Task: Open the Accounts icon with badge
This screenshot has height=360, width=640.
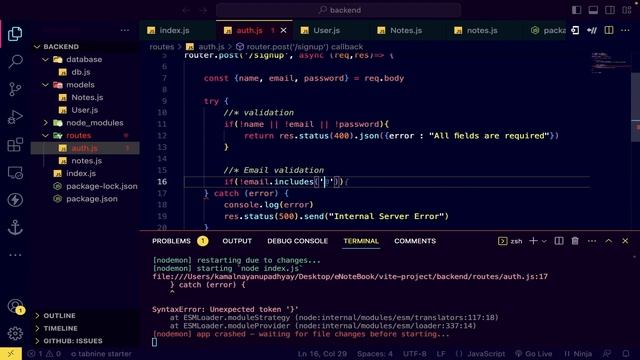Action: click(15, 306)
